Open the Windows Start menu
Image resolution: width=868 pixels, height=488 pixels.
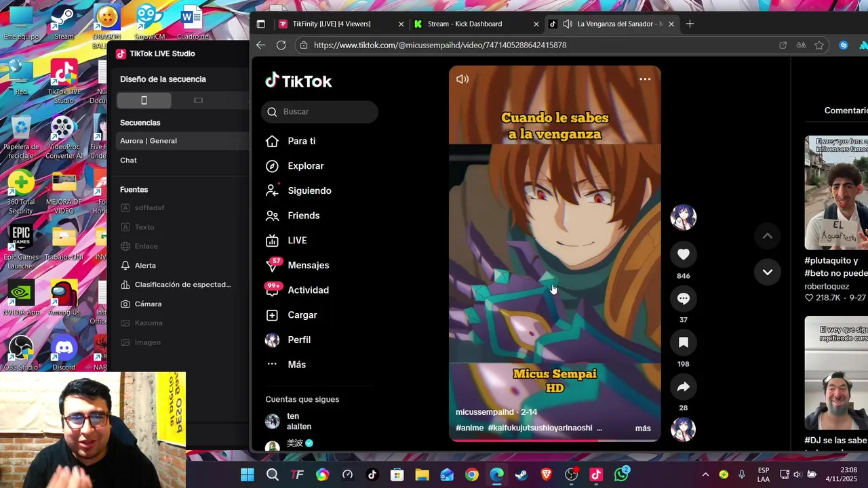[x=248, y=474]
